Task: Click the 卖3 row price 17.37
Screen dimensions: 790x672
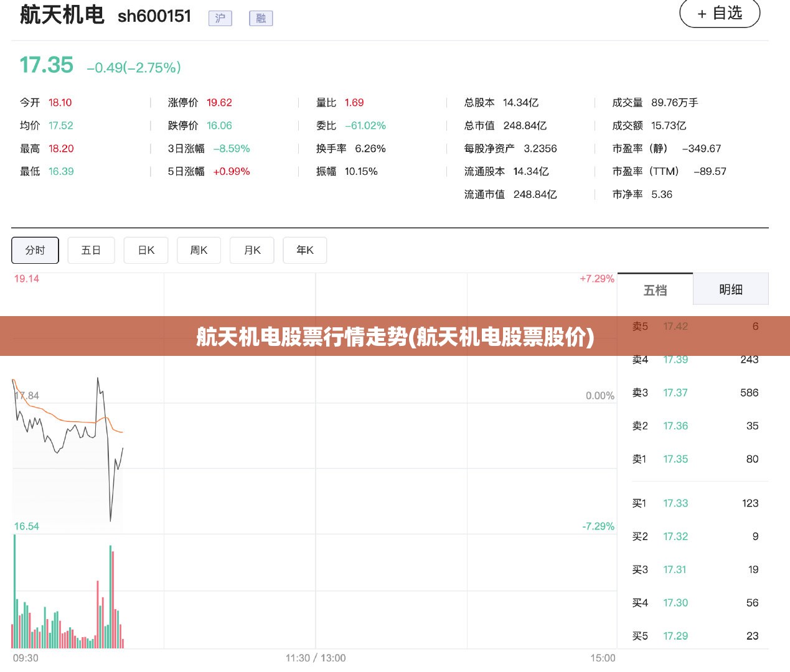Action: click(x=675, y=393)
